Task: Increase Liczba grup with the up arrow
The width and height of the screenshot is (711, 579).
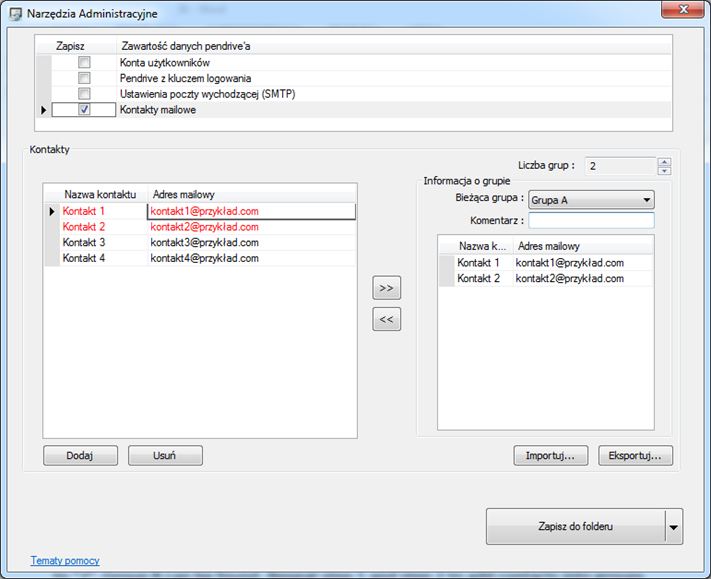Action: [x=664, y=162]
